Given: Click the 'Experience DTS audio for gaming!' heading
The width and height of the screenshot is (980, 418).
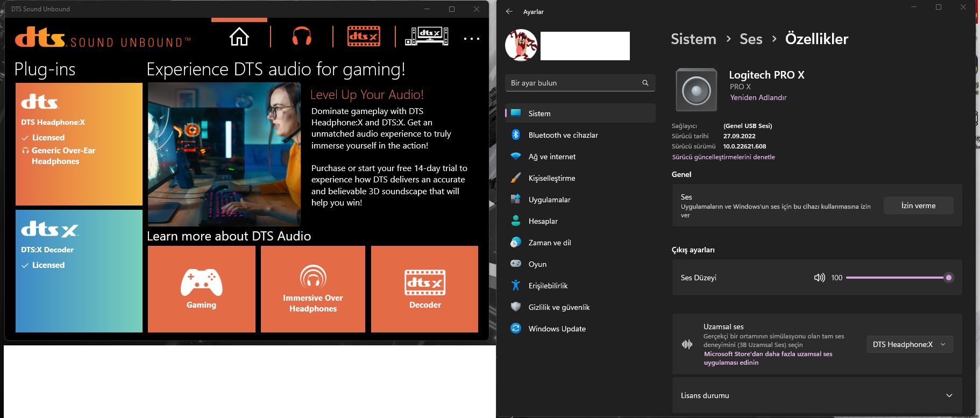Looking at the screenshot, I should coord(276,69).
